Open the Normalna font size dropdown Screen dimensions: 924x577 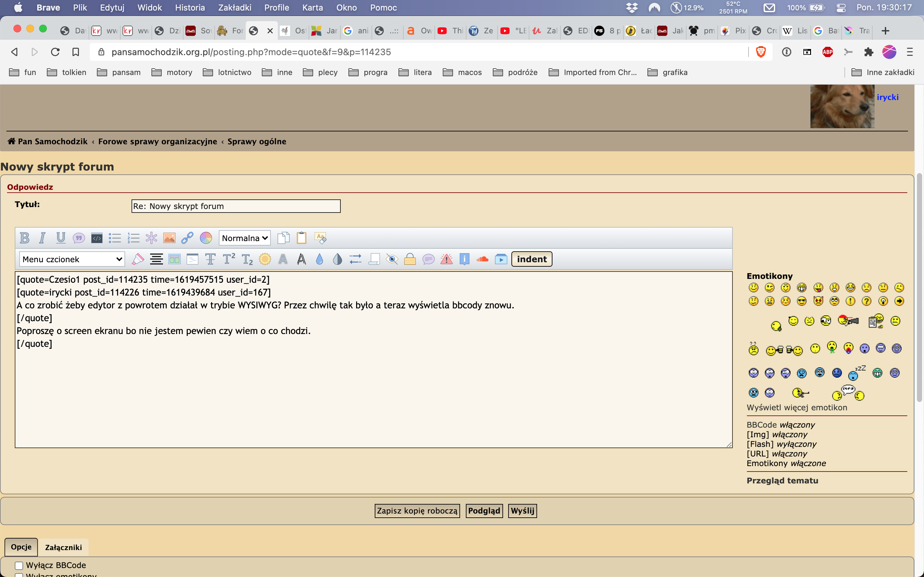click(244, 238)
